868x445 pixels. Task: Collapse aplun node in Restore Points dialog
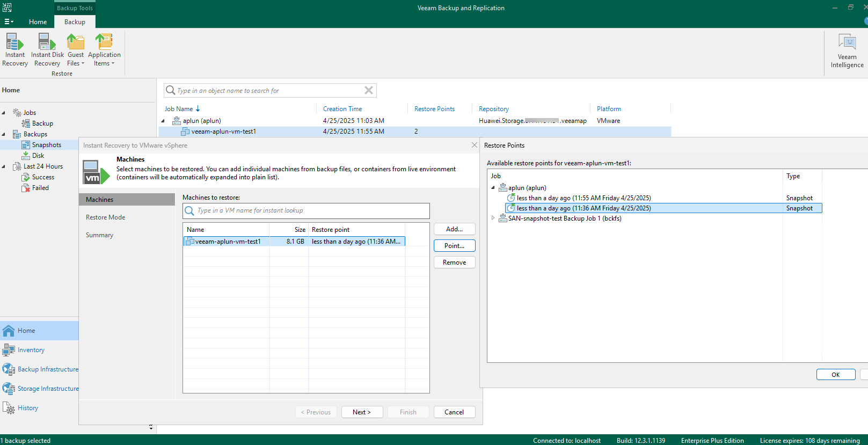[493, 188]
